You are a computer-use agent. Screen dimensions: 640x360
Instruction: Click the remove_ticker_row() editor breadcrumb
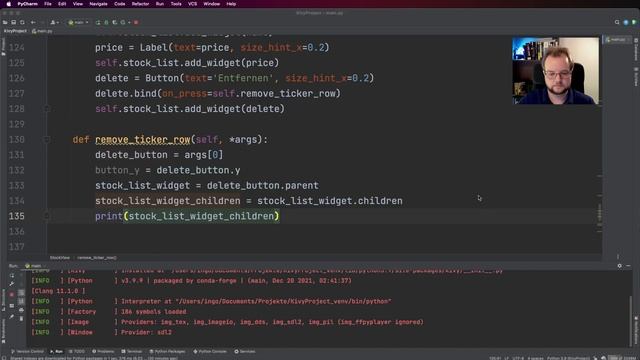click(x=97, y=258)
